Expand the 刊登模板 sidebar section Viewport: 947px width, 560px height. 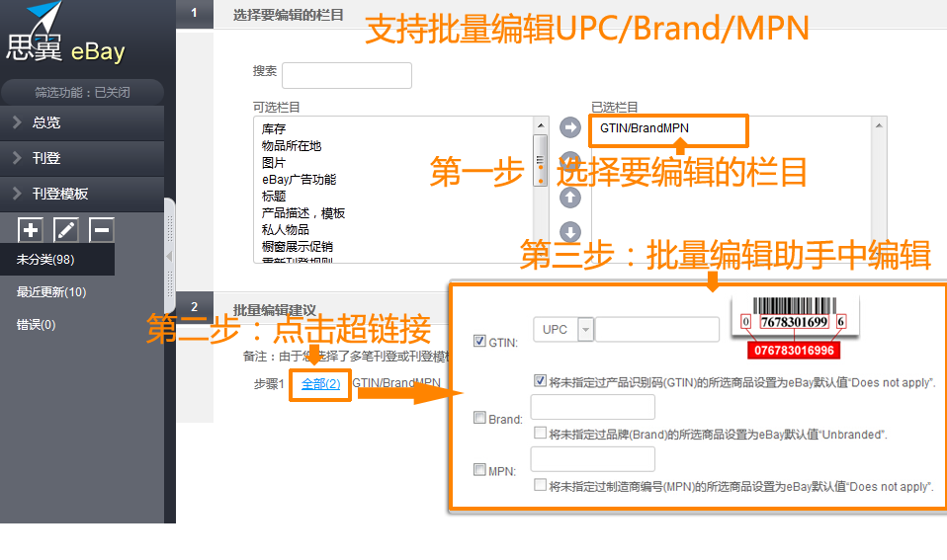pos(82,194)
